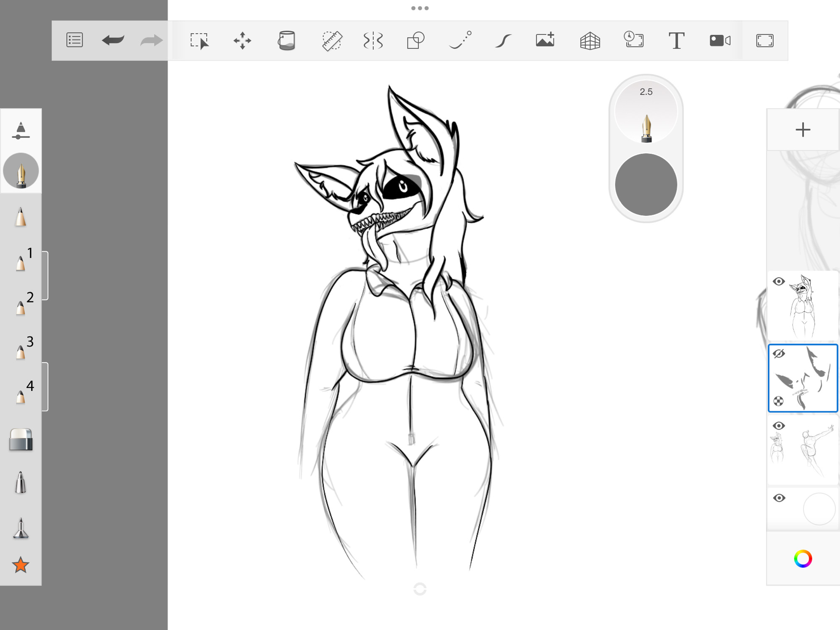Click the gray current color puck
Screen dimensions: 840x630
(646, 184)
